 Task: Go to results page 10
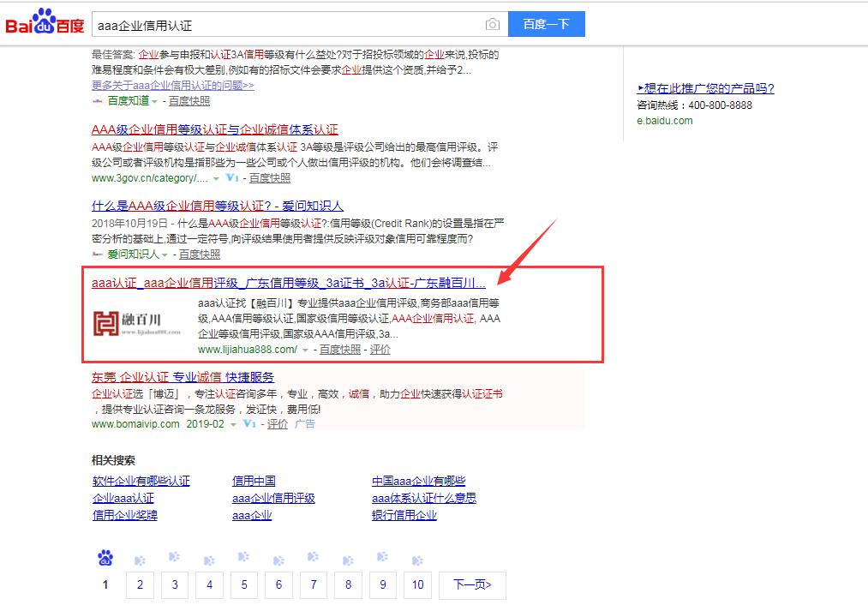coord(417,584)
